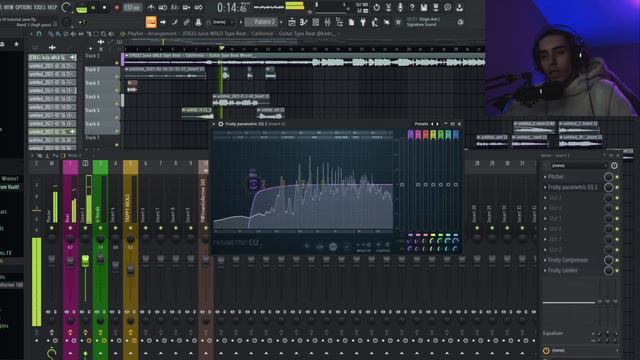Click the yellow mixer track volume fader

coord(131,270)
